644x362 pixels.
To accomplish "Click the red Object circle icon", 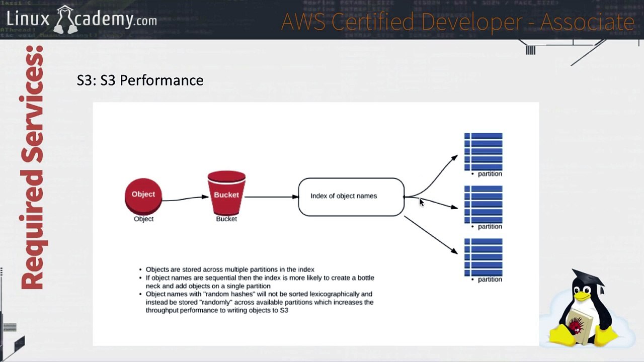I will 143,197.
